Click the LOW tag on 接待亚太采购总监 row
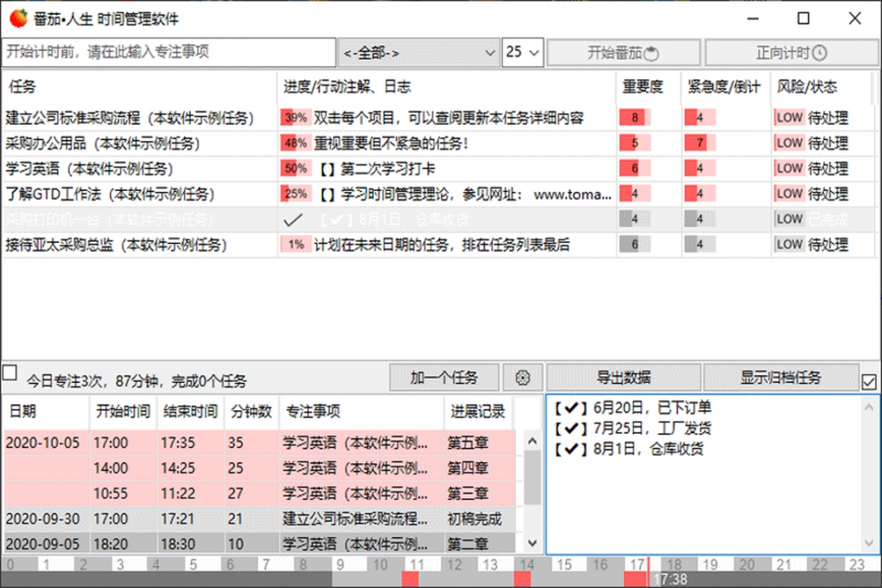The width and height of the screenshot is (882, 588). [788, 244]
